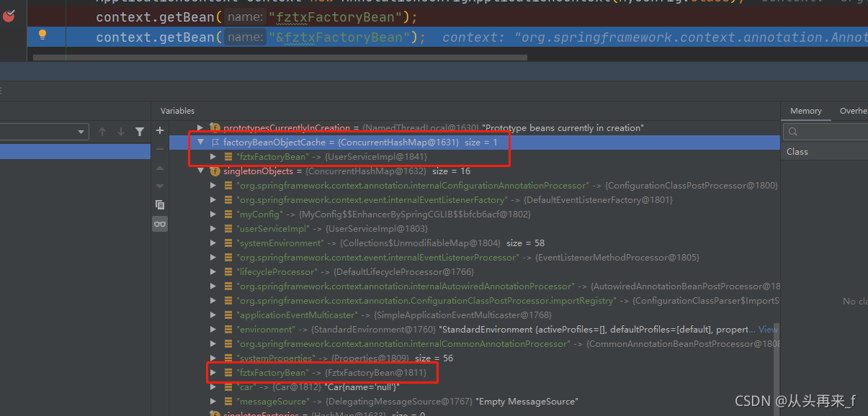Add a new watch with plus icon
Viewport: 868px width, 416px height.
tap(160, 131)
